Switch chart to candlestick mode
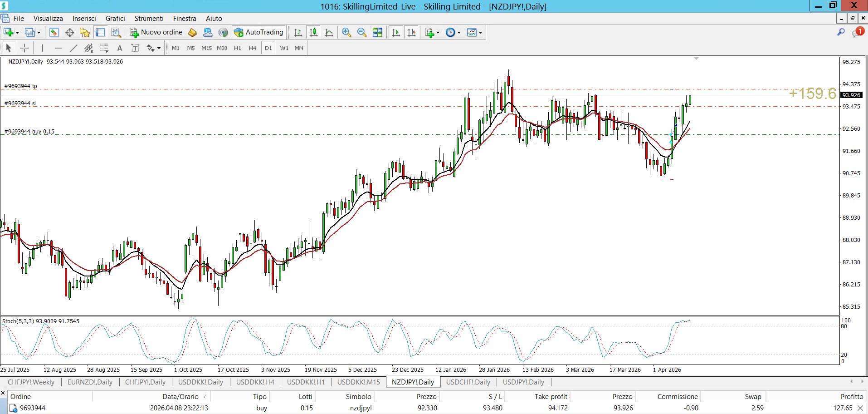The image size is (868, 414). (313, 32)
